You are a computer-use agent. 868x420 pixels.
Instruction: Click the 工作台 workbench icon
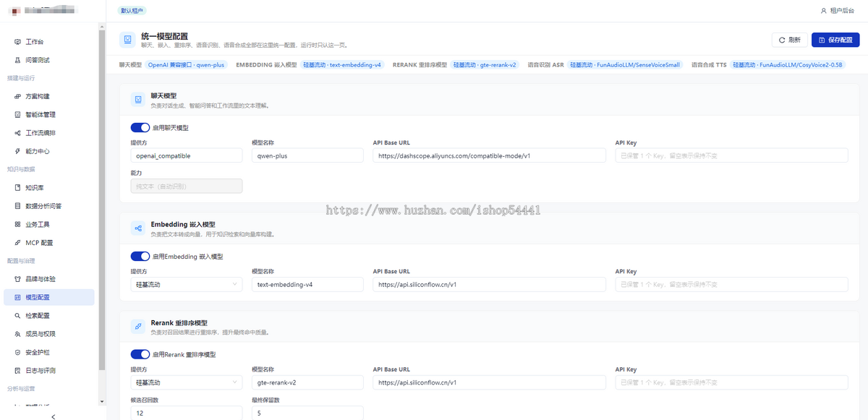(18, 42)
